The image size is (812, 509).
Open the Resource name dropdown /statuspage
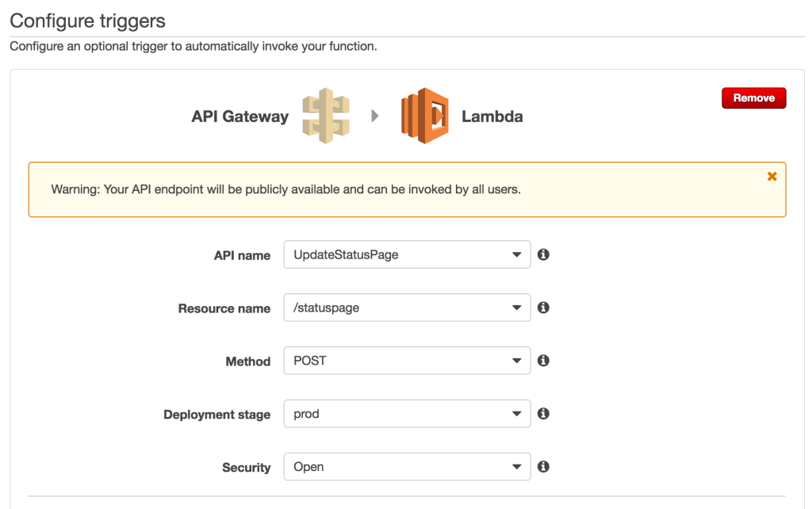click(x=407, y=308)
